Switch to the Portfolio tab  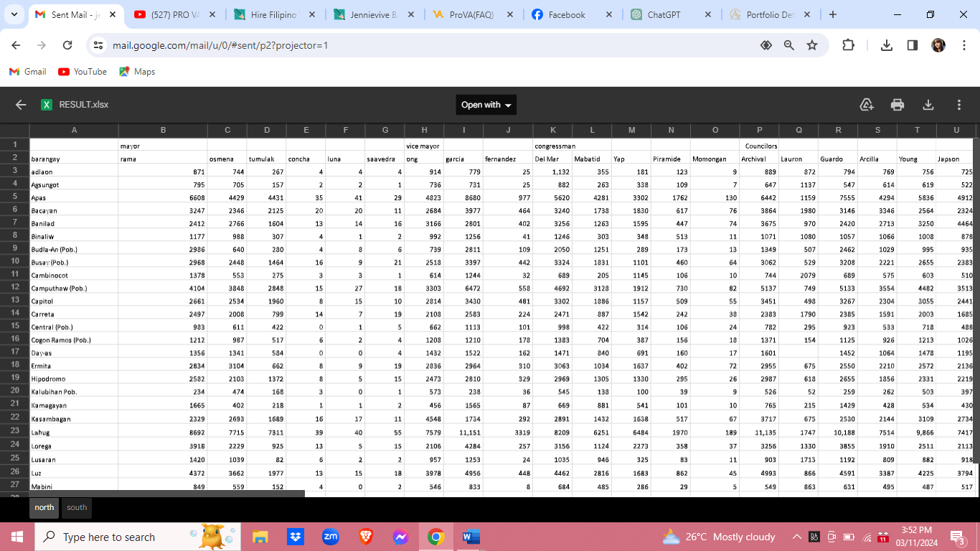coord(769,14)
